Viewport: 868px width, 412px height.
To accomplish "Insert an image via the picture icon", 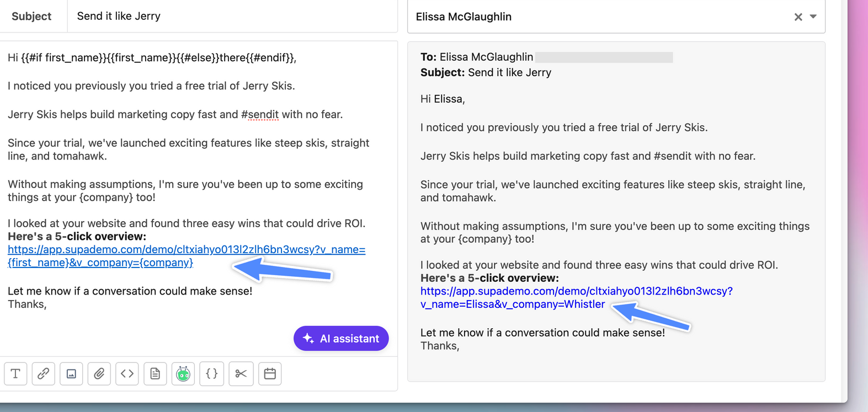I will pyautogui.click(x=71, y=374).
